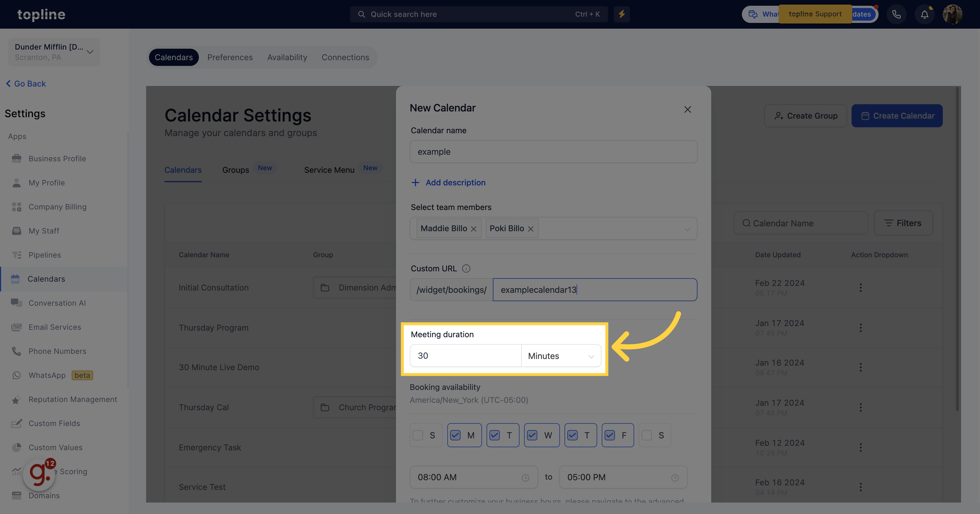
Task: Click the Custom Fields edit icon
Action: point(16,423)
